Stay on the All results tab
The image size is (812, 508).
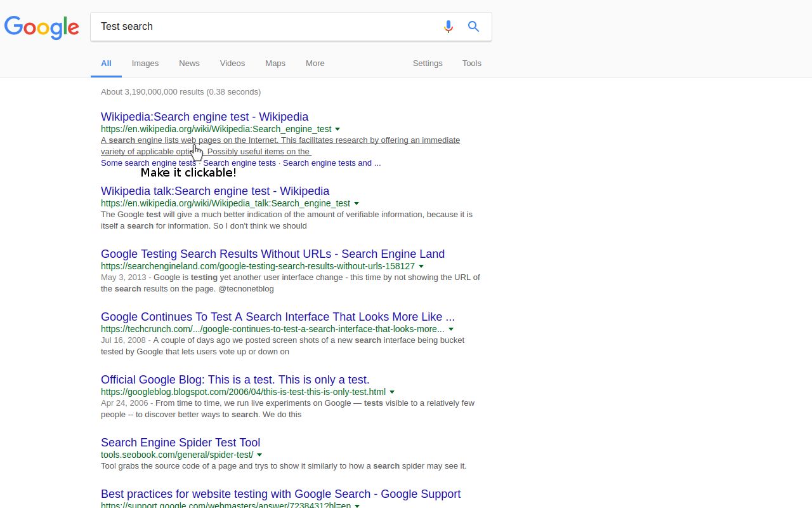pos(106,63)
